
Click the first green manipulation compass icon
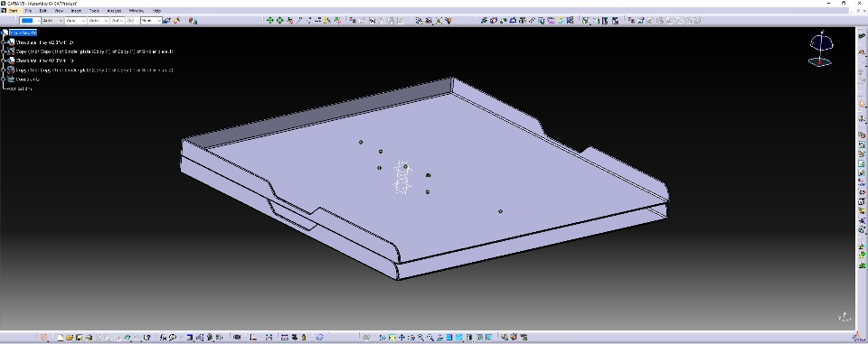point(269,21)
